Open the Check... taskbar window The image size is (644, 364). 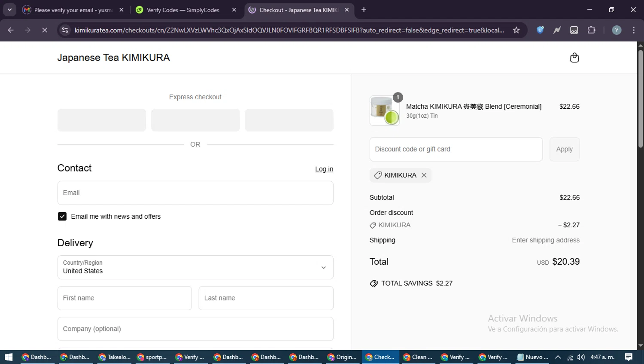click(380, 357)
